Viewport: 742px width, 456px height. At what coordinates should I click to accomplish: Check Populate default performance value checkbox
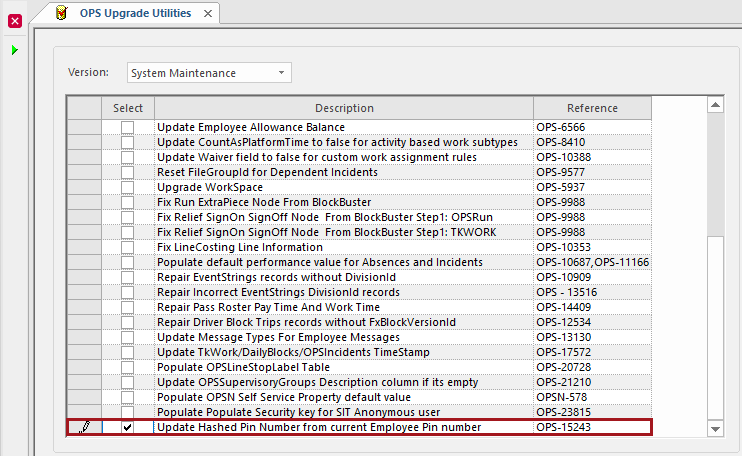click(x=127, y=262)
